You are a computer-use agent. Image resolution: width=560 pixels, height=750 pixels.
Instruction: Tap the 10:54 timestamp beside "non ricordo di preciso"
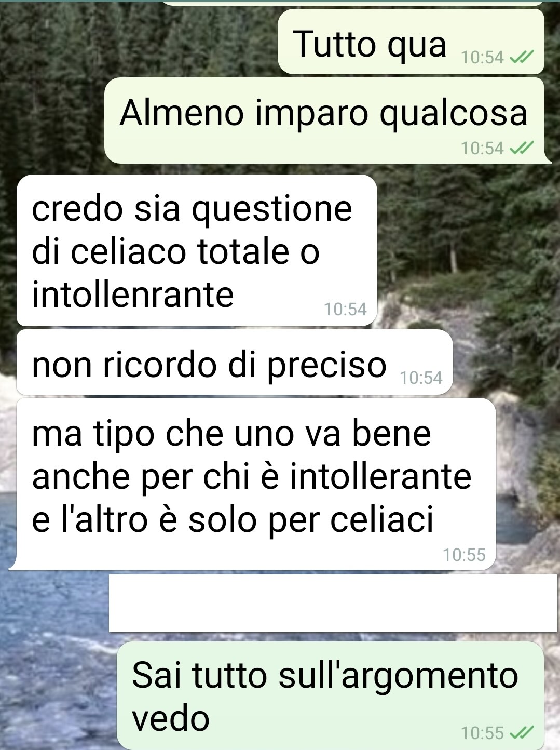[x=421, y=378]
